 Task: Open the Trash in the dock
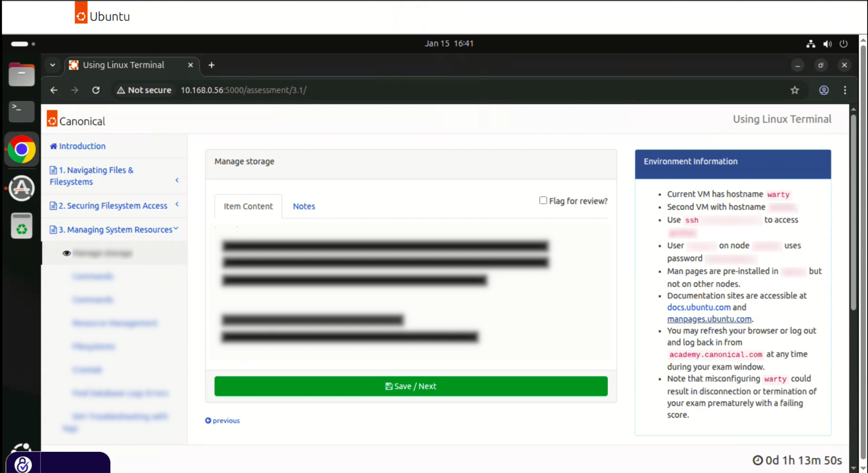[x=22, y=226]
